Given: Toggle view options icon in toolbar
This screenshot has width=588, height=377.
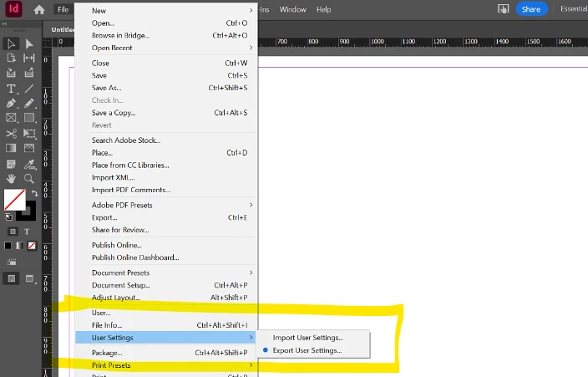Looking at the screenshot, I should point(12,262).
